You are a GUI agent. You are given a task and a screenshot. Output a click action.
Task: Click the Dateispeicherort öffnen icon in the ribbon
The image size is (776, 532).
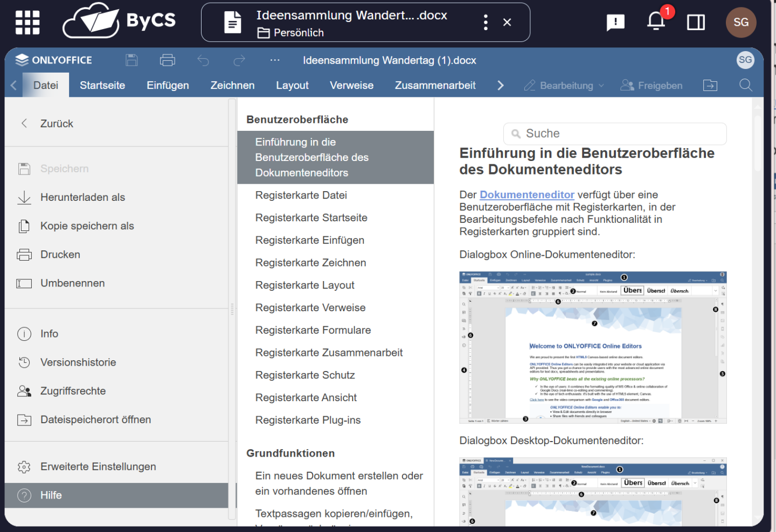coord(711,85)
